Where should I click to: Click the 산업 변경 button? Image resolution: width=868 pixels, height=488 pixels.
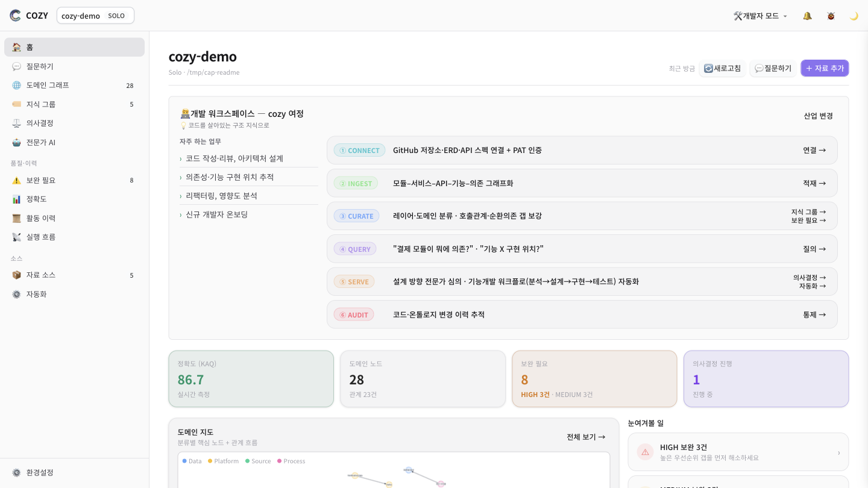[x=818, y=116]
